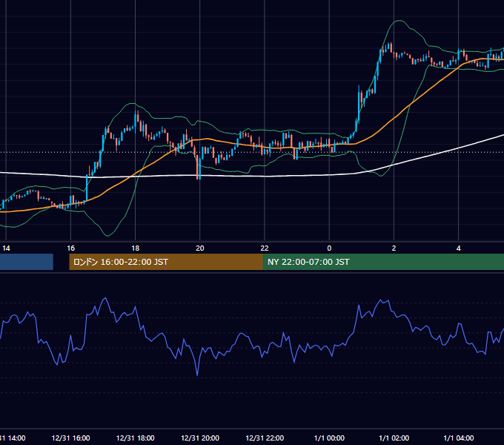This screenshot has width=504, height=445.
Task: Click the 1/1 04:00 date label
Action: (458, 438)
